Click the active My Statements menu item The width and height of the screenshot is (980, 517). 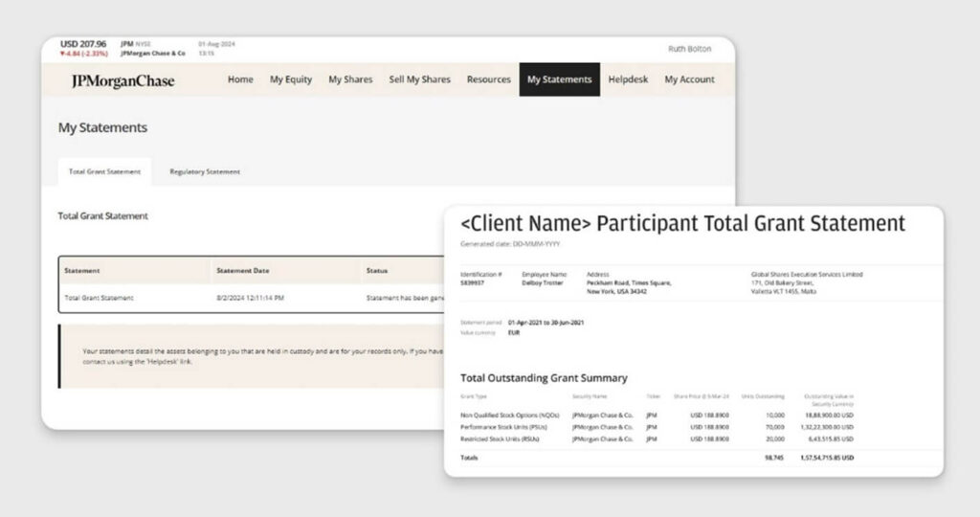[x=559, y=79]
